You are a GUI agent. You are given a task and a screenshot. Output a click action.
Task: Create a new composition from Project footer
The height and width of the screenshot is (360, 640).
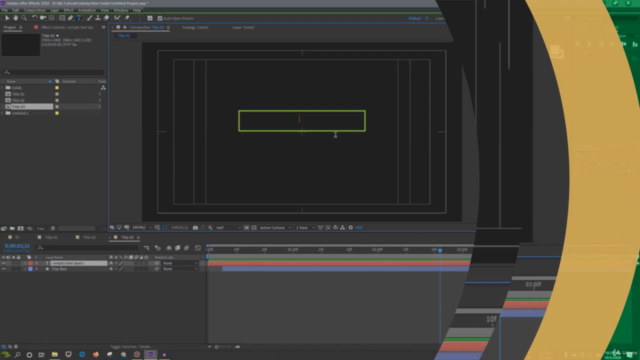20,229
